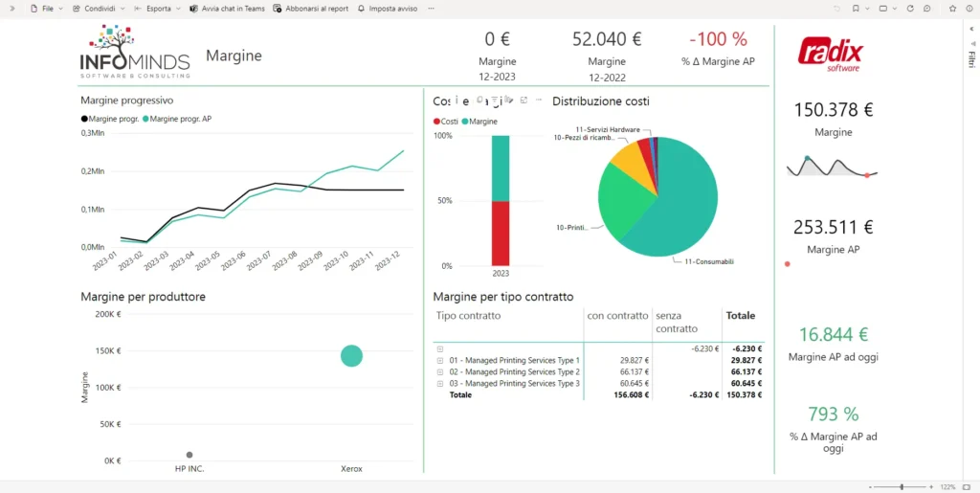This screenshot has height=493, width=980.
Task: Click fit to page icon at bottom right
Action: pyautogui.click(x=967, y=486)
